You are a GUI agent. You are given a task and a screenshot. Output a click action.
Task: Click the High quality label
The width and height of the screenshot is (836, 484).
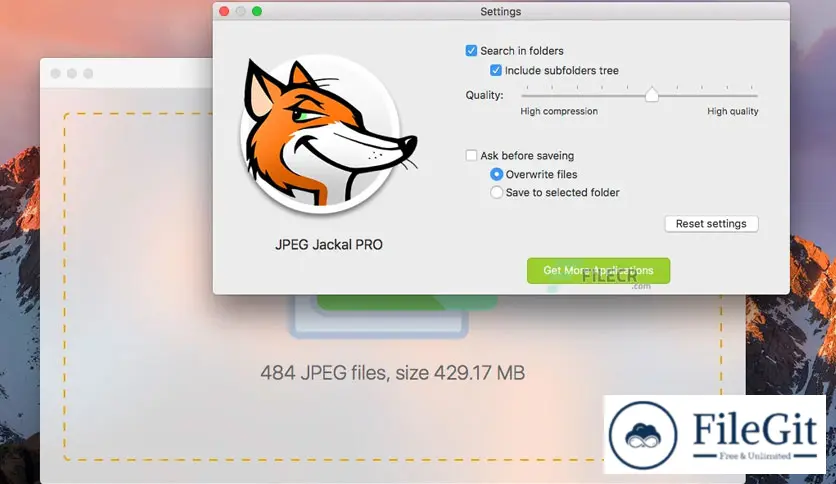point(733,111)
